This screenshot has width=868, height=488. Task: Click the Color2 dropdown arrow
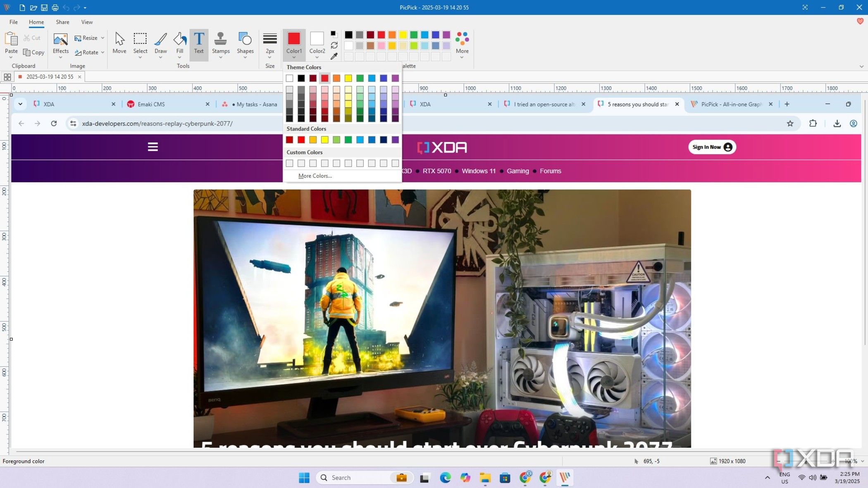[x=317, y=57]
